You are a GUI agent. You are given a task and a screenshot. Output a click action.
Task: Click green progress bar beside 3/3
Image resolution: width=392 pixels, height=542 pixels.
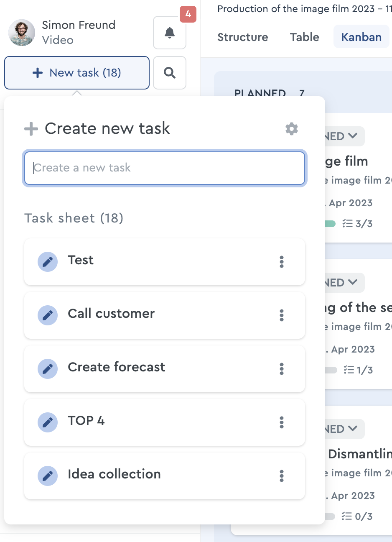click(x=330, y=224)
